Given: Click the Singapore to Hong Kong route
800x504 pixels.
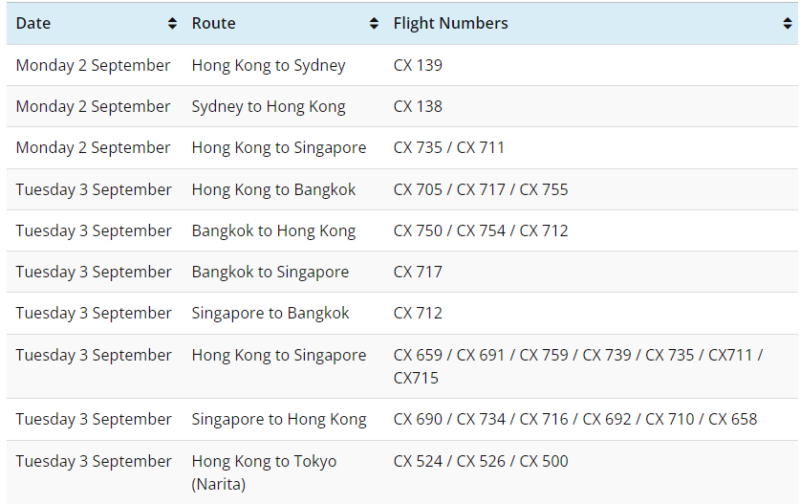Looking at the screenshot, I should (279, 419).
